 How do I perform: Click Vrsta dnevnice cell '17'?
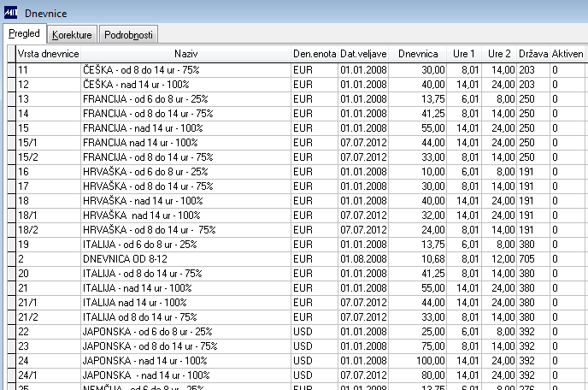point(49,186)
